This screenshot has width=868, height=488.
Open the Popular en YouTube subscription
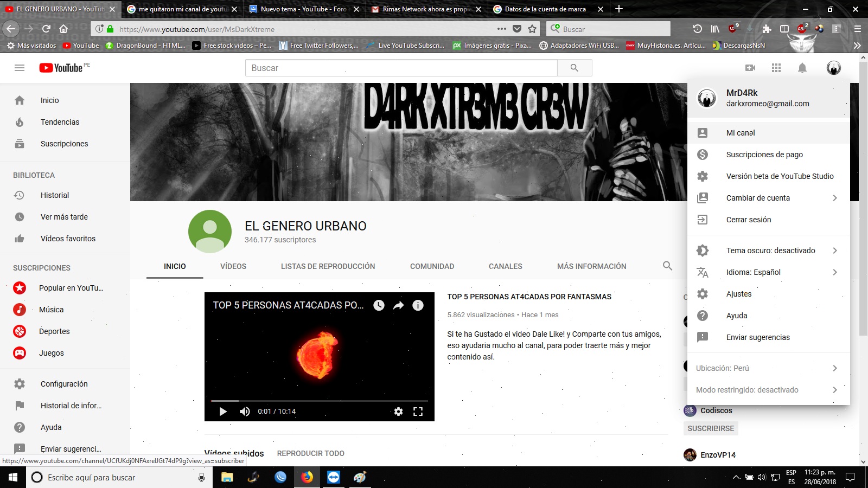pos(65,288)
